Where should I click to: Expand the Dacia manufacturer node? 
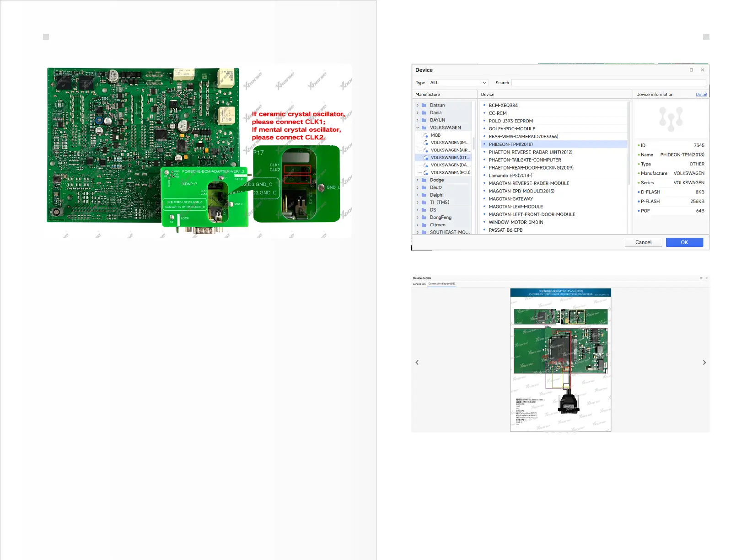(417, 112)
